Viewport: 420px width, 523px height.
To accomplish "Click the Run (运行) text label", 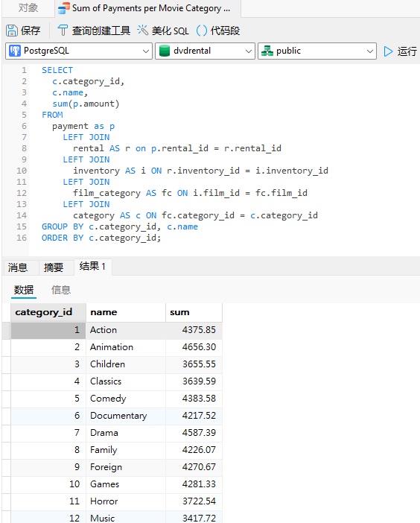I will click(x=407, y=51).
